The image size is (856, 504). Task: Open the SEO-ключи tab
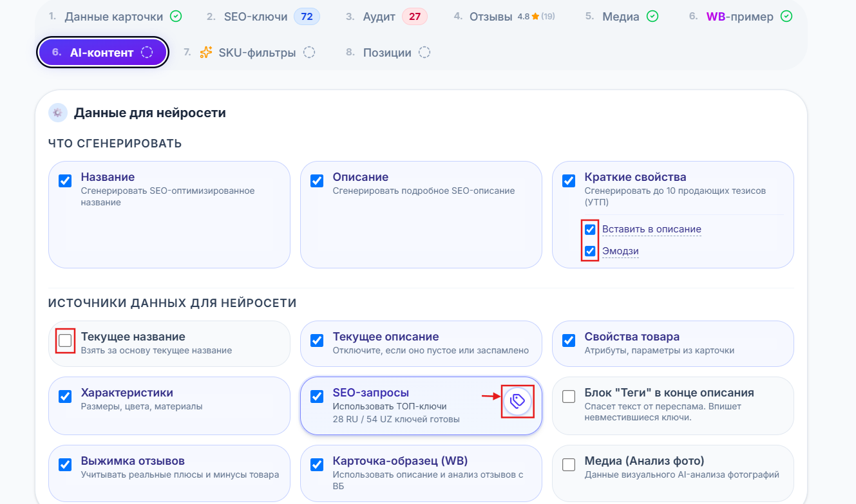pos(263,16)
